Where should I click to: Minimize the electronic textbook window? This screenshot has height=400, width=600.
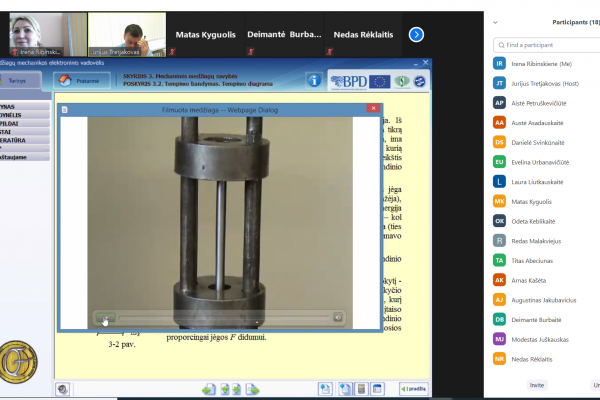(416, 64)
